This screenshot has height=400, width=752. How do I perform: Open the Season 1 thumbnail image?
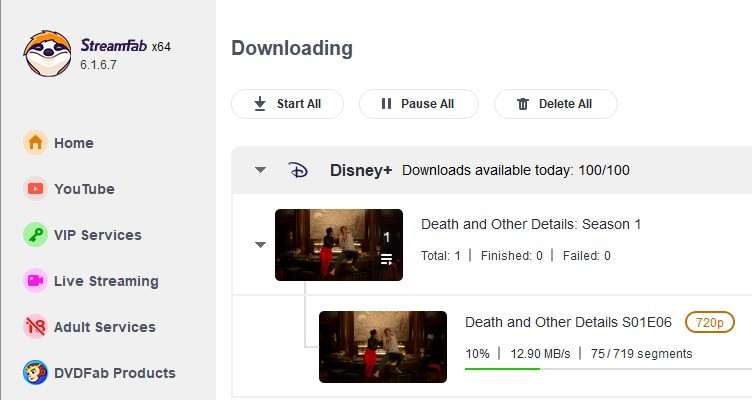[339, 245]
